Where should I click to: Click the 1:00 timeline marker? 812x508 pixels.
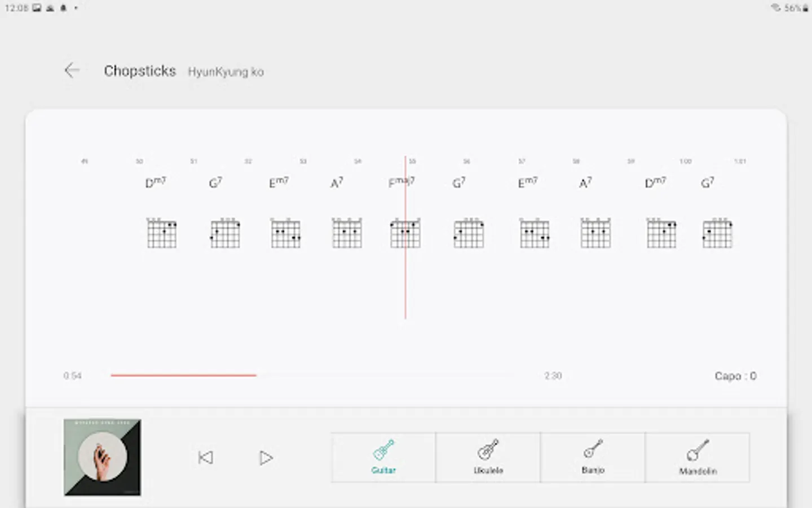point(685,161)
